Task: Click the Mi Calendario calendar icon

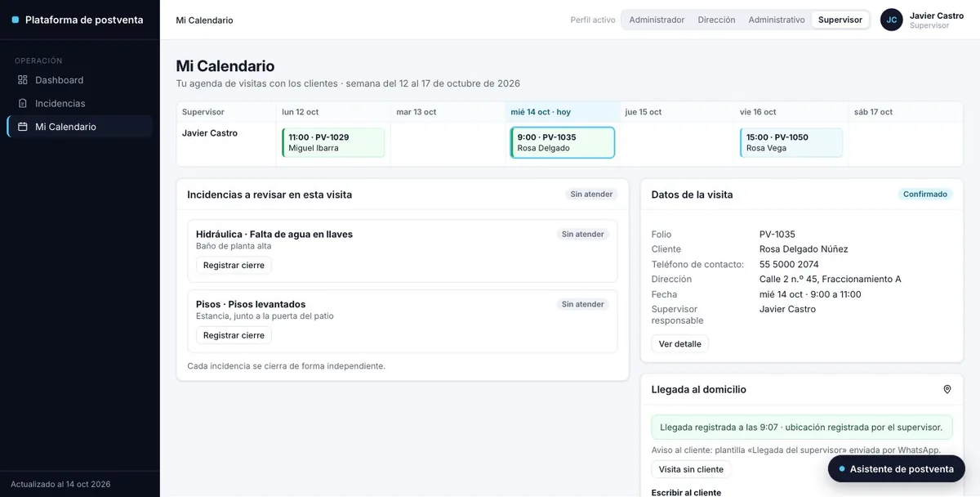Action: 23,127
